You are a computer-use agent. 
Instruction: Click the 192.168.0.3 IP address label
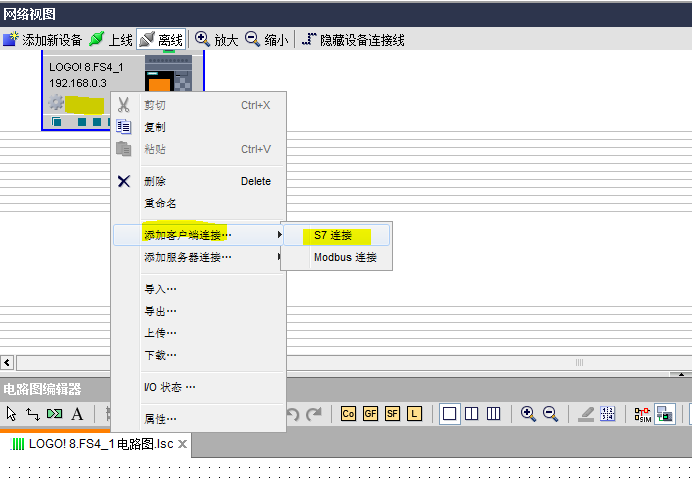point(78,83)
